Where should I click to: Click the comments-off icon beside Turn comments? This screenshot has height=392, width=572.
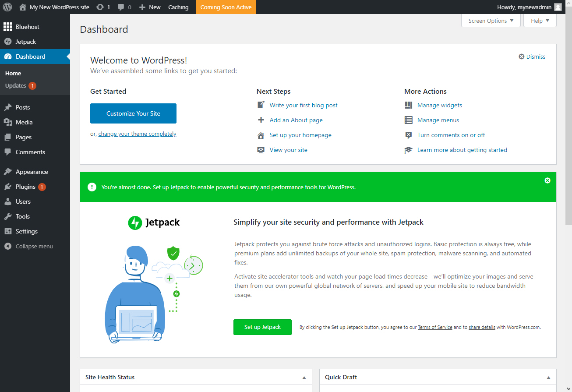(x=409, y=135)
